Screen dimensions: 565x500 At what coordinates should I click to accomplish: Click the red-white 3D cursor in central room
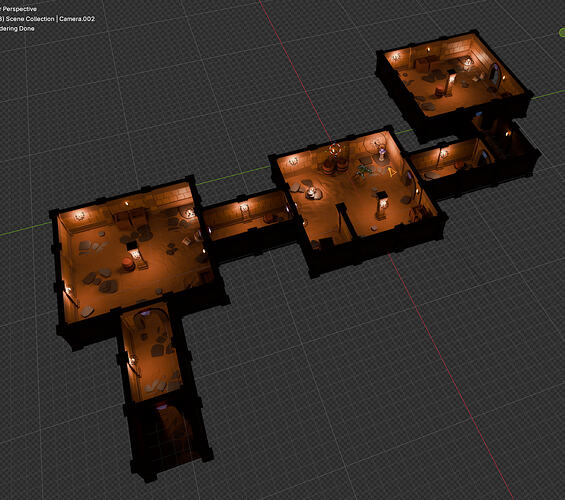(x=335, y=149)
